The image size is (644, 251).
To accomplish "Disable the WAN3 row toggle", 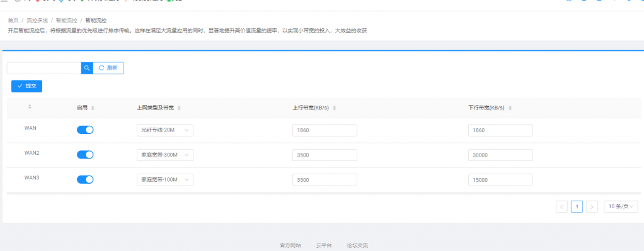I will click(x=85, y=180).
